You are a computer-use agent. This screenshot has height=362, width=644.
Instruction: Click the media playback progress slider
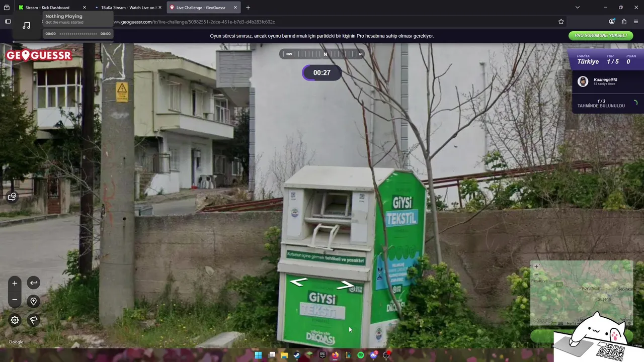pos(78,34)
